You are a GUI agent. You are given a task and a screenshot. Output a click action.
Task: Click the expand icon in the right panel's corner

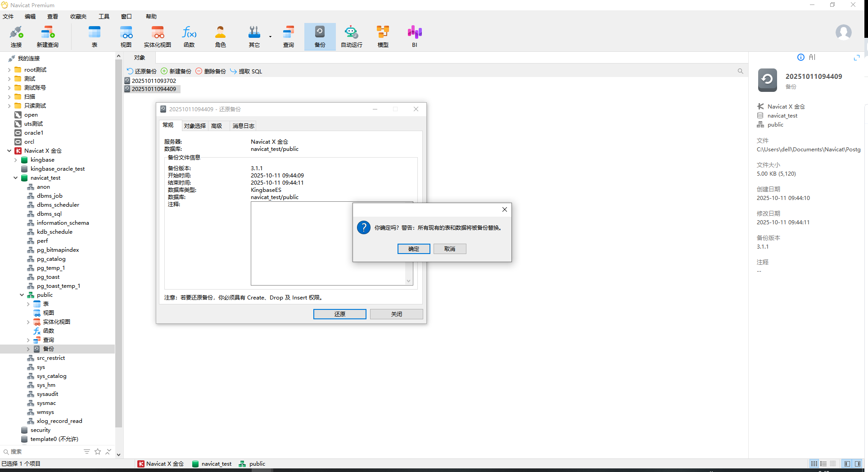[857, 57]
